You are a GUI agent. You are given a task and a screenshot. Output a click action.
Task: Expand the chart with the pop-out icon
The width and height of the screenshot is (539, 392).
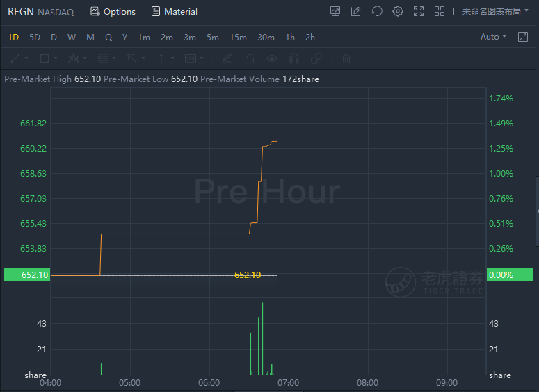pos(523,37)
